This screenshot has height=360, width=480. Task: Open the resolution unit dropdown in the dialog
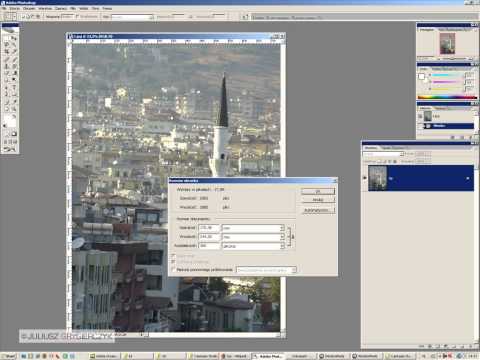pos(253,246)
